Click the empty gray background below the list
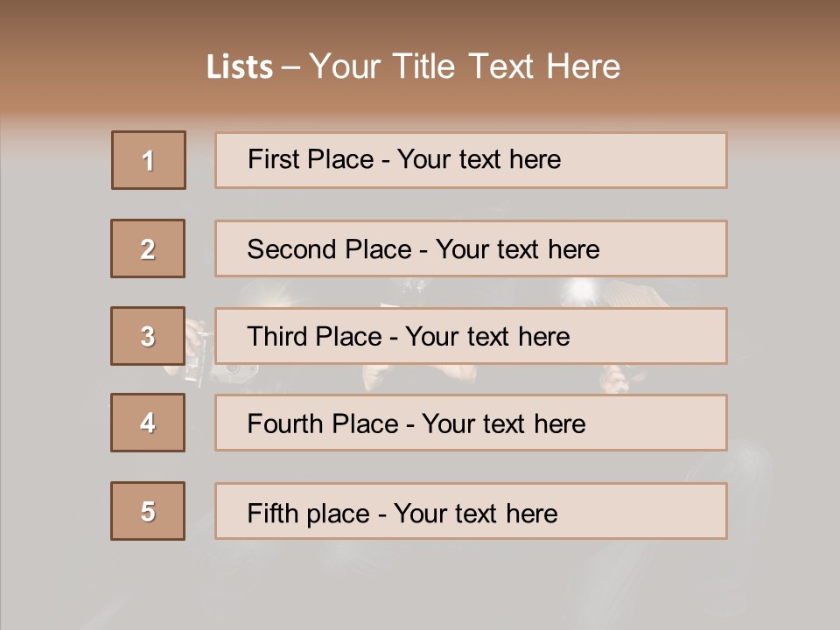 pos(420,586)
